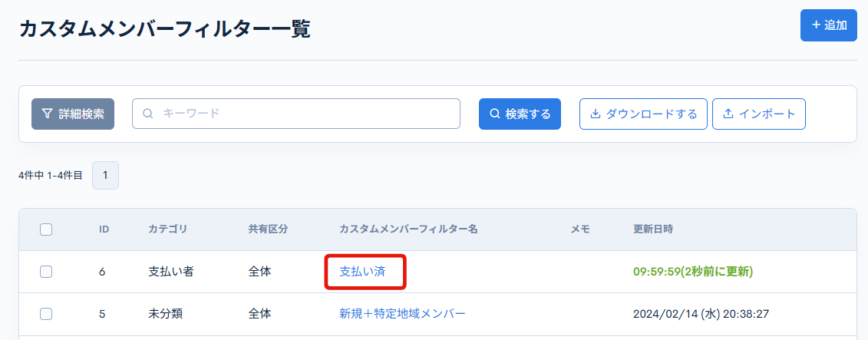
Task: Click the green 09:59:59 updated timestamp
Action: [x=692, y=272]
